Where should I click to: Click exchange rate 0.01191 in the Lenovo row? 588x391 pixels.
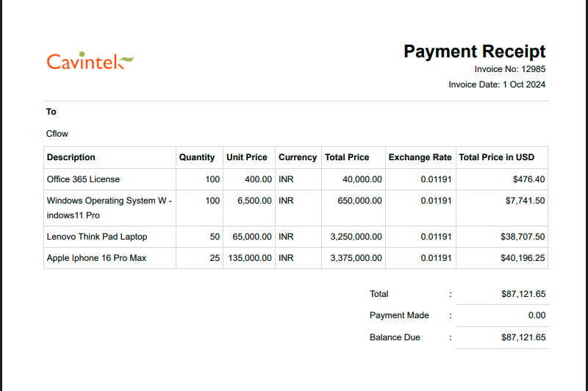[x=436, y=237]
